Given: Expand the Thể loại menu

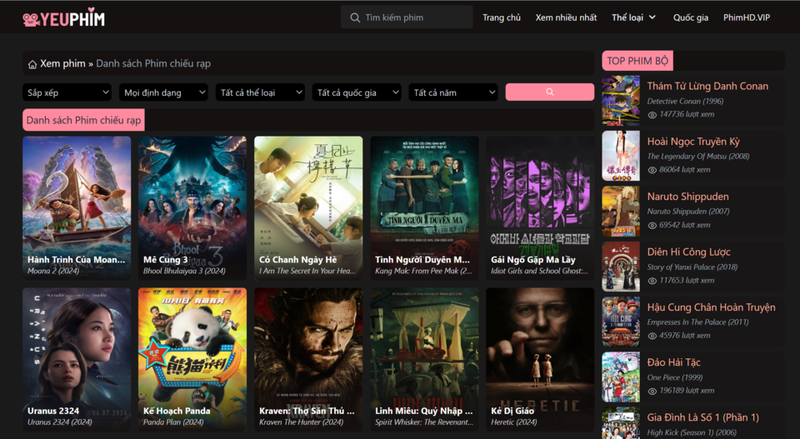Looking at the screenshot, I should pos(634,18).
